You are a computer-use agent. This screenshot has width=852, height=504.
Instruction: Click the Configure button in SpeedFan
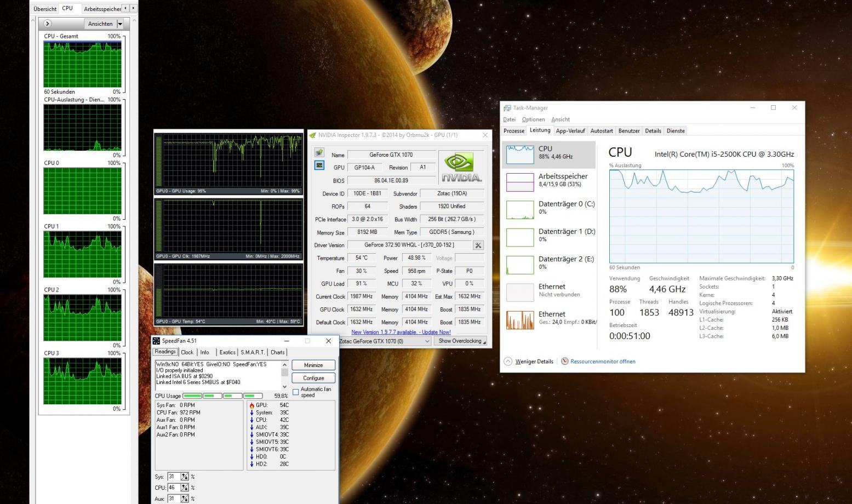313,378
